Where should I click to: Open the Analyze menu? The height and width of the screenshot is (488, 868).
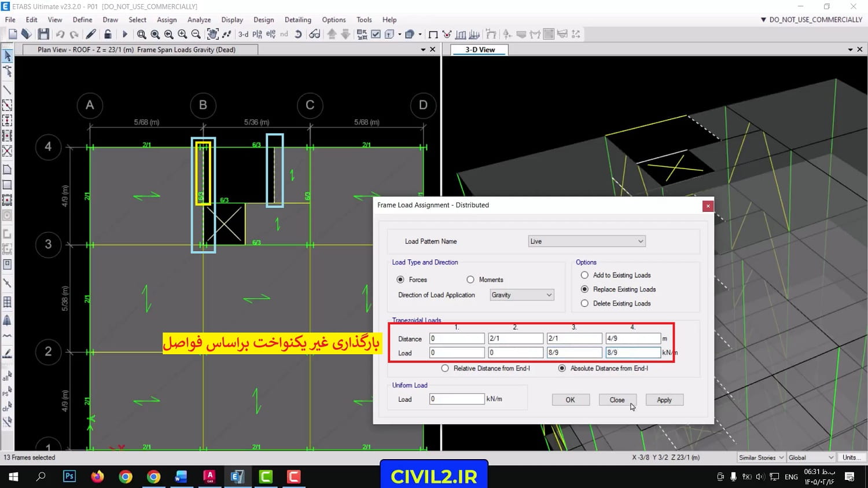coord(199,20)
